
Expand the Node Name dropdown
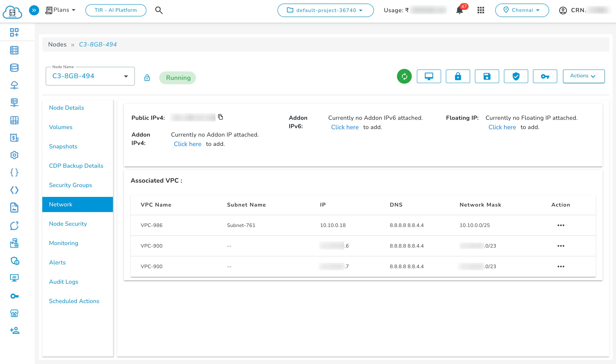coord(126,76)
